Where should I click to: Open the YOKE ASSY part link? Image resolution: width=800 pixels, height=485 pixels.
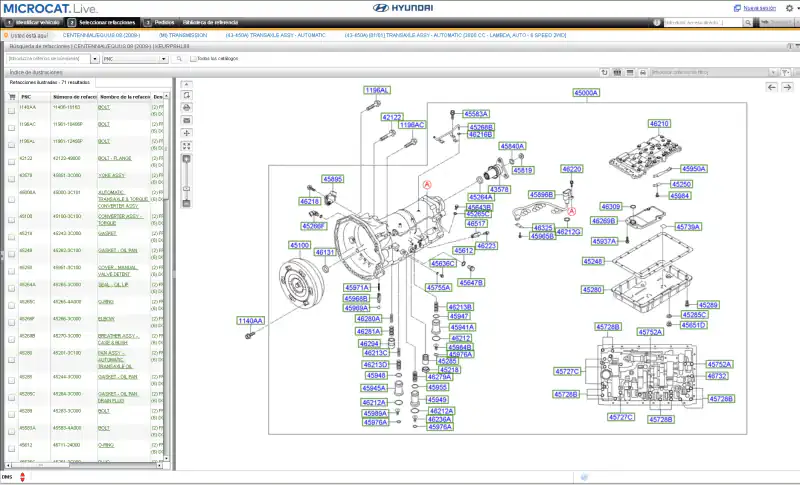coord(110,174)
